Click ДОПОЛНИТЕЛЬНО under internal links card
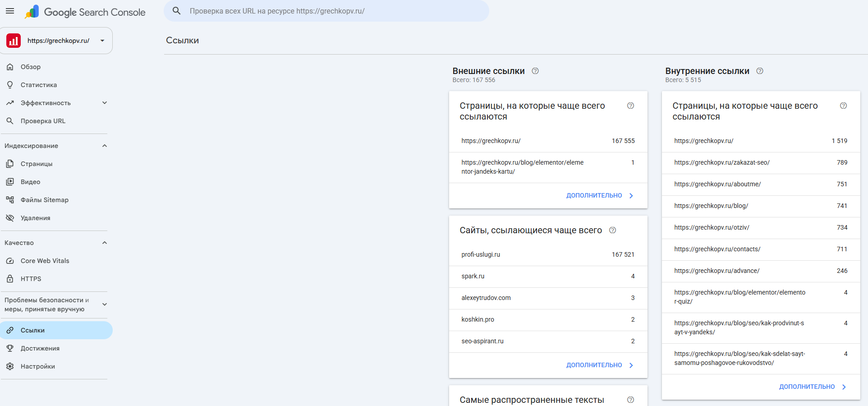 813,387
